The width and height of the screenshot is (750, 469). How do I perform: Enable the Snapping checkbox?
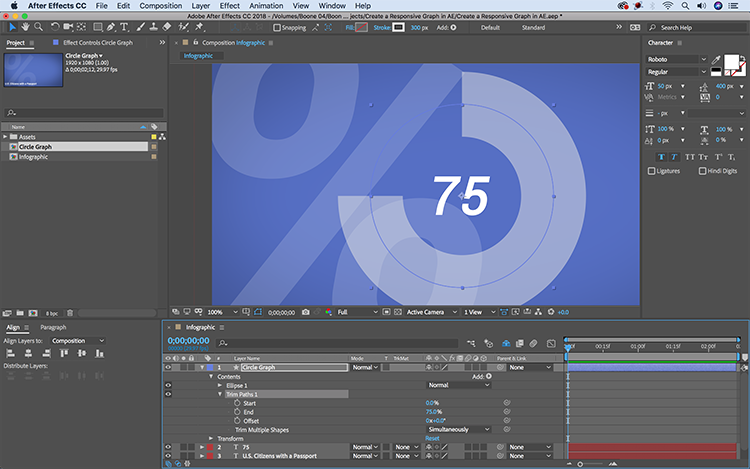(277, 28)
